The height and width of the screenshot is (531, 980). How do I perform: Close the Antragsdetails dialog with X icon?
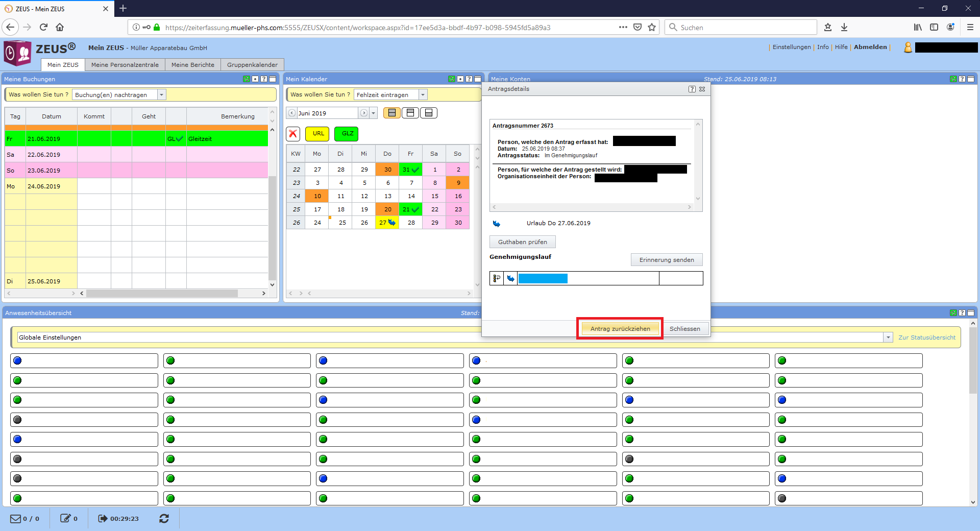(x=702, y=89)
